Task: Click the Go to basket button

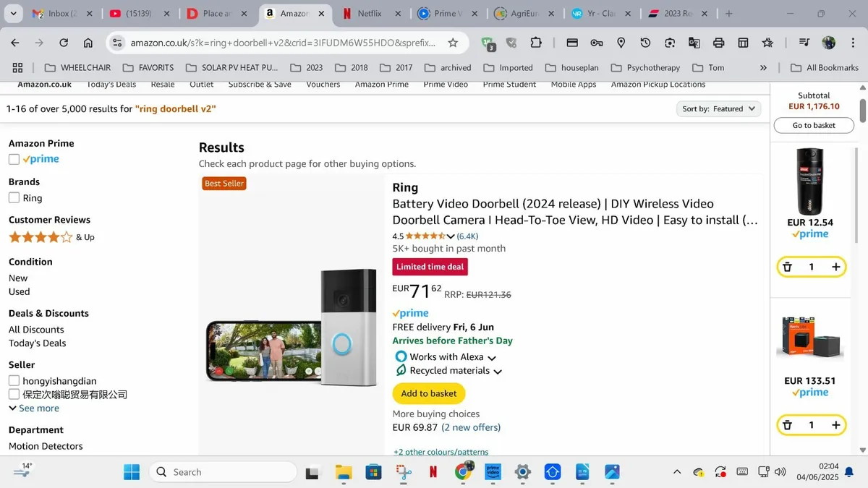Action: pos(814,125)
